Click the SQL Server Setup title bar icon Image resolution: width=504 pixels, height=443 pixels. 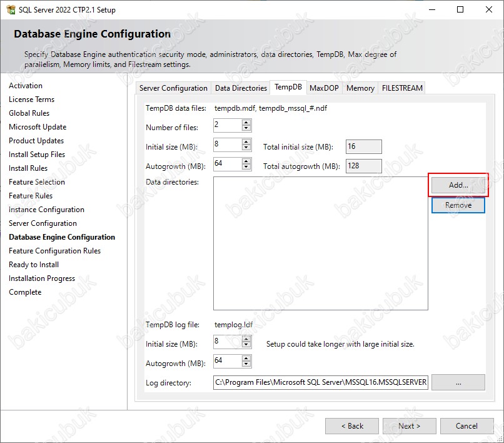pos(11,9)
